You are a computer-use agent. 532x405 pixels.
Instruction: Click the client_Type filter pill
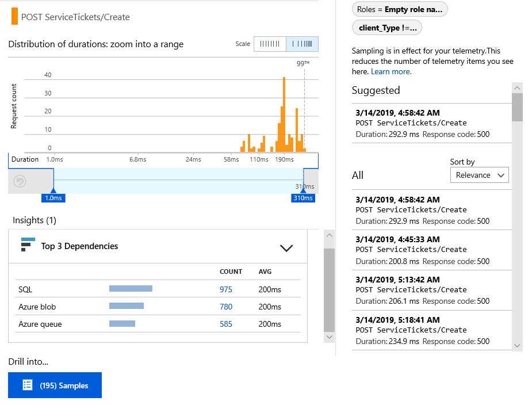click(x=387, y=28)
